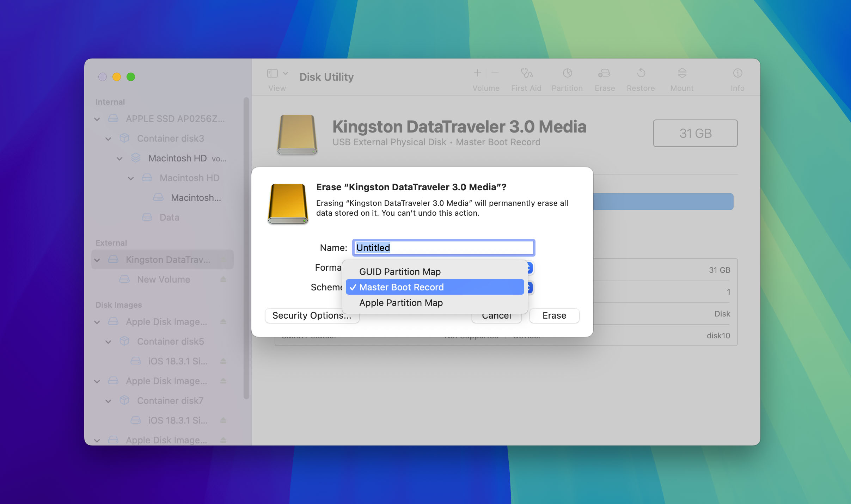Collapse Macintosh HD snapshot-parent chevron
Screen dimensions: 851x504
coord(131,178)
